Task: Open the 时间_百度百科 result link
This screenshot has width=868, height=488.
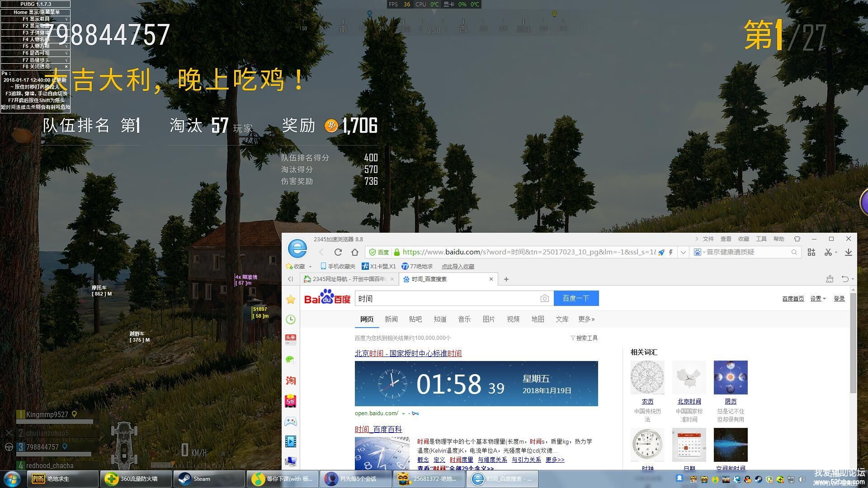Action: click(378, 429)
